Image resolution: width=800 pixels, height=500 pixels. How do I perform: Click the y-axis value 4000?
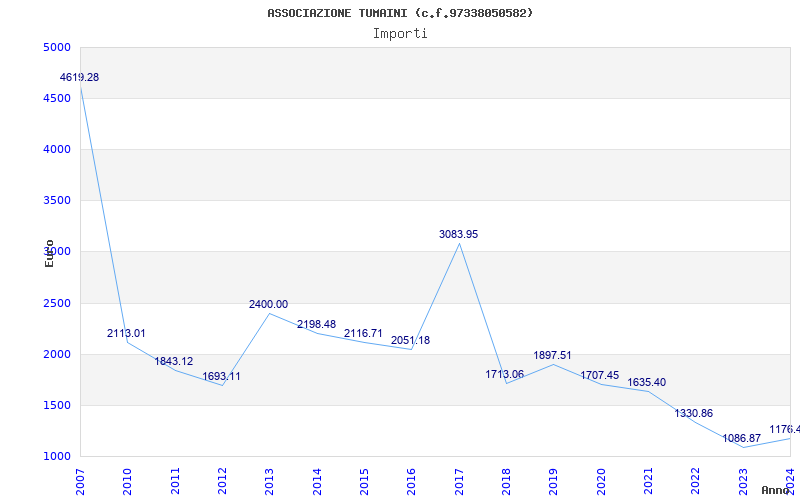(x=57, y=149)
